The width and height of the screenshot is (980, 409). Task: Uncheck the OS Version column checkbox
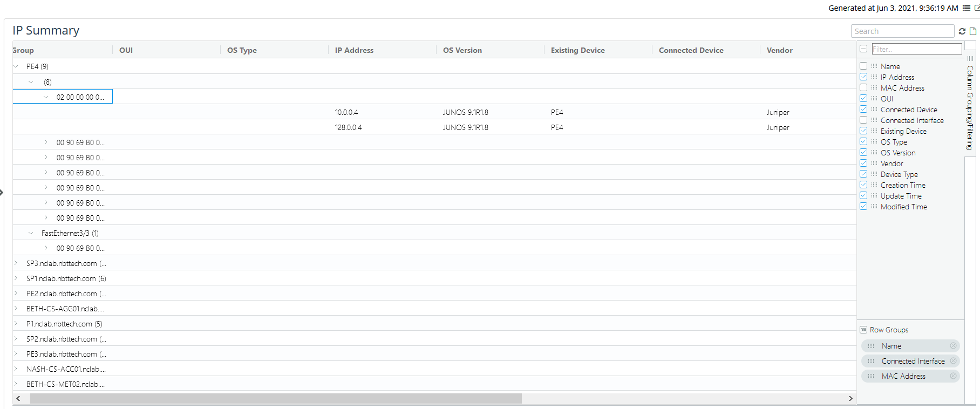[x=863, y=152]
